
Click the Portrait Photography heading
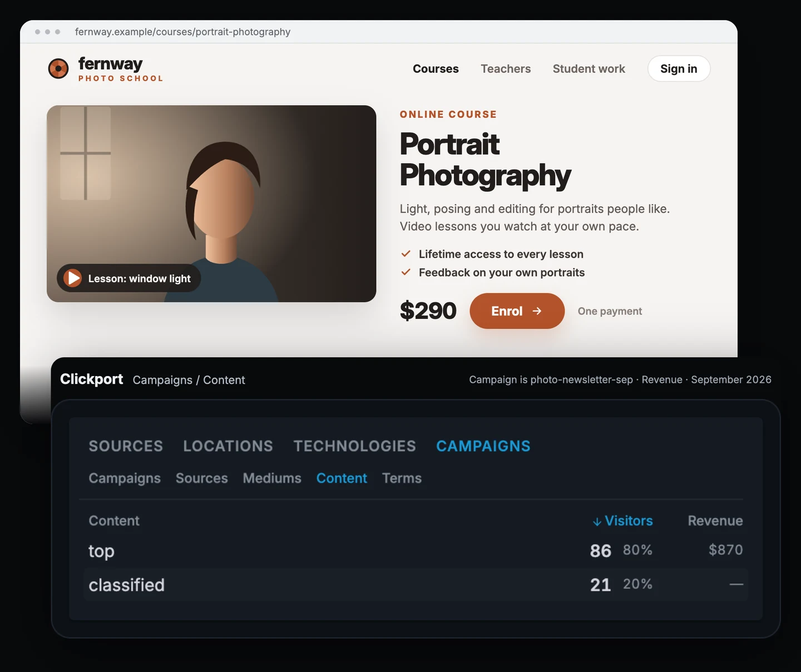point(485,160)
